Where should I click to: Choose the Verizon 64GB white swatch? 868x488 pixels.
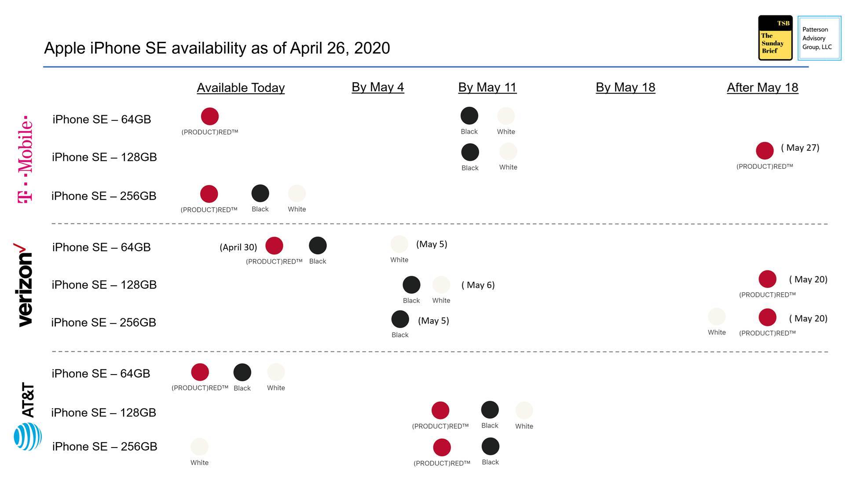click(399, 244)
